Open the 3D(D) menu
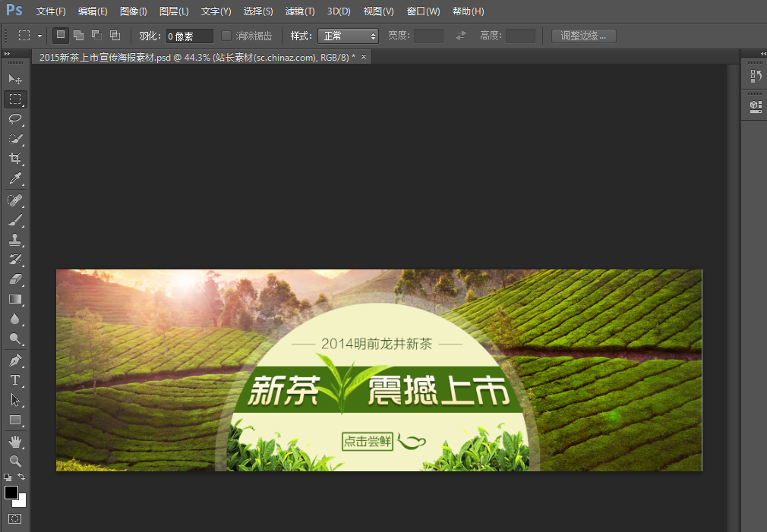 339,11
